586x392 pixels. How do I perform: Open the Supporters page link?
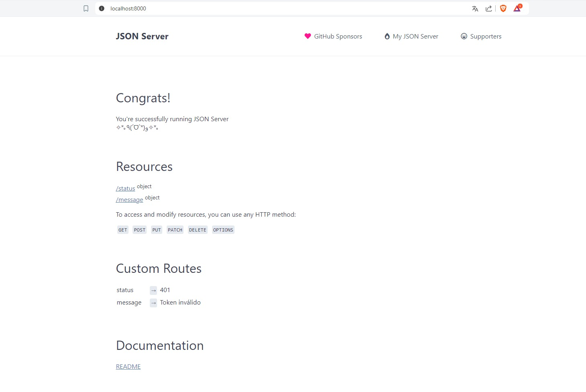point(481,36)
